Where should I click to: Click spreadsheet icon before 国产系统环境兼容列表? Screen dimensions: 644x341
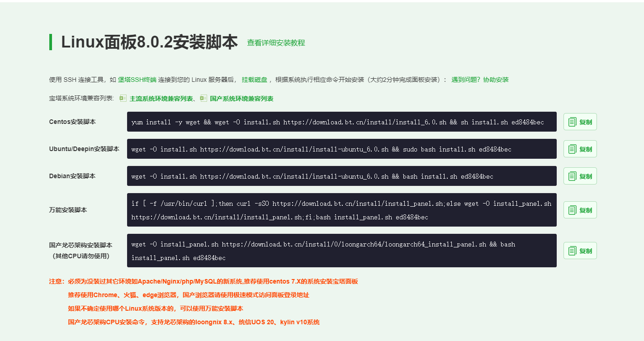coord(204,98)
